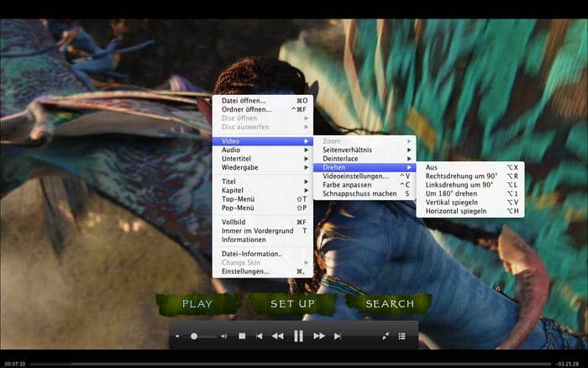
Task: Click the previous chapter button
Action: [x=259, y=336]
